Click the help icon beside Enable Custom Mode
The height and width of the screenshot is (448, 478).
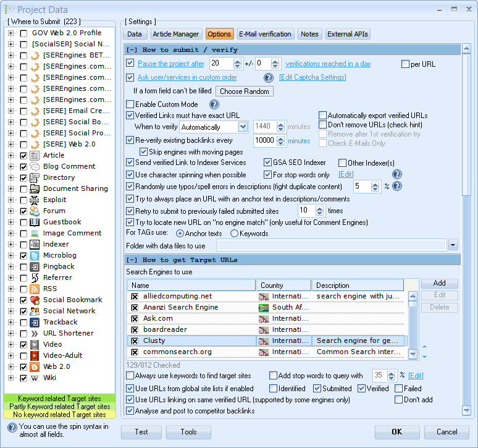coord(214,104)
